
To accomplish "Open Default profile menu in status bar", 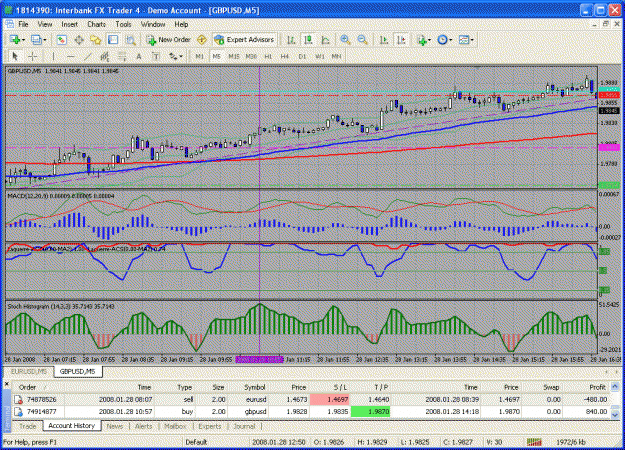I will [196, 442].
